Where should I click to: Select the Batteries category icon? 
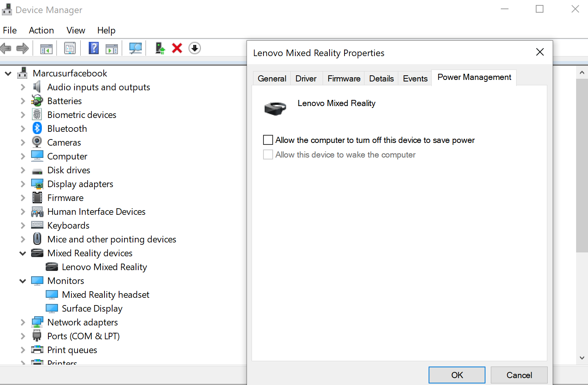[37, 101]
